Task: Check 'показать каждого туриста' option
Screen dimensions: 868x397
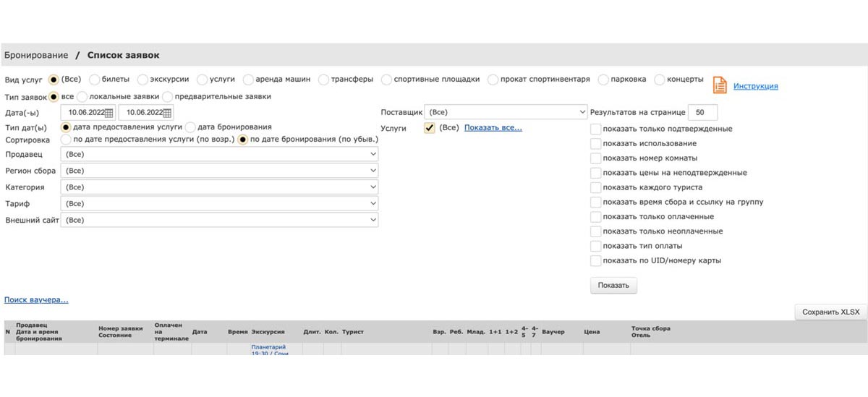Action: [595, 187]
